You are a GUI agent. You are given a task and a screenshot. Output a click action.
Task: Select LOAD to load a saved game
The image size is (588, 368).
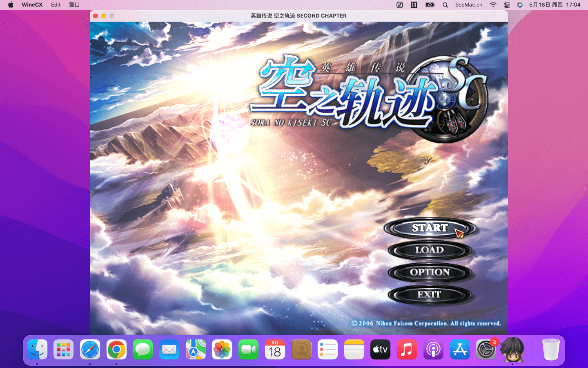coord(430,250)
